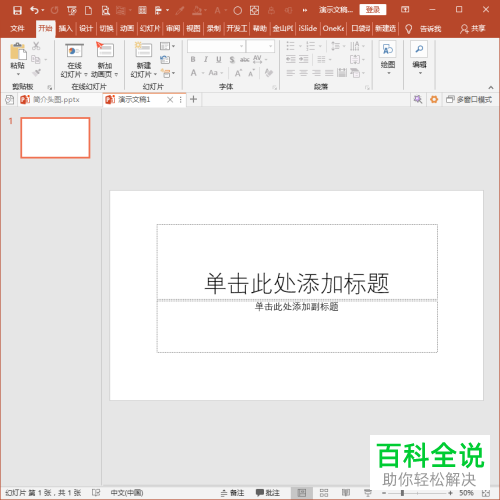The width and height of the screenshot is (500, 500).
Task: Toggle Bold formatting
Action: pyautogui.click(x=193, y=60)
